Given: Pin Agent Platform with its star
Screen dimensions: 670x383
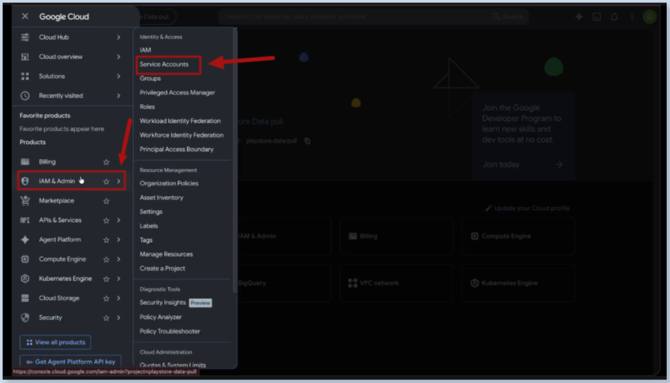Looking at the screenshot, I should click(106, 240).
